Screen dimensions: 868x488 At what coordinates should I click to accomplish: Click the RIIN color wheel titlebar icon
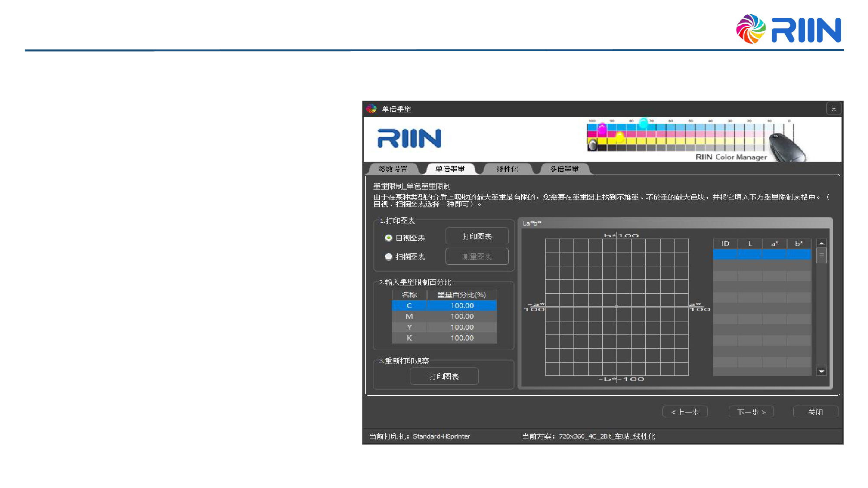click(x=371, y=109)
